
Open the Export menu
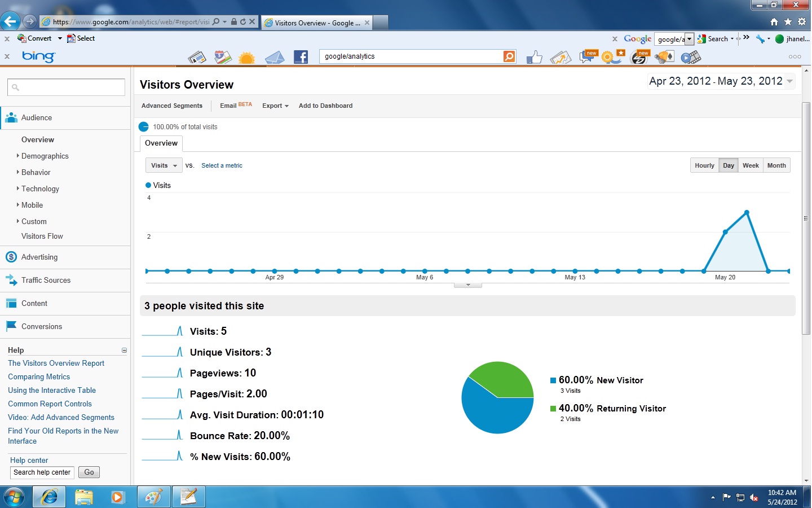275,106
